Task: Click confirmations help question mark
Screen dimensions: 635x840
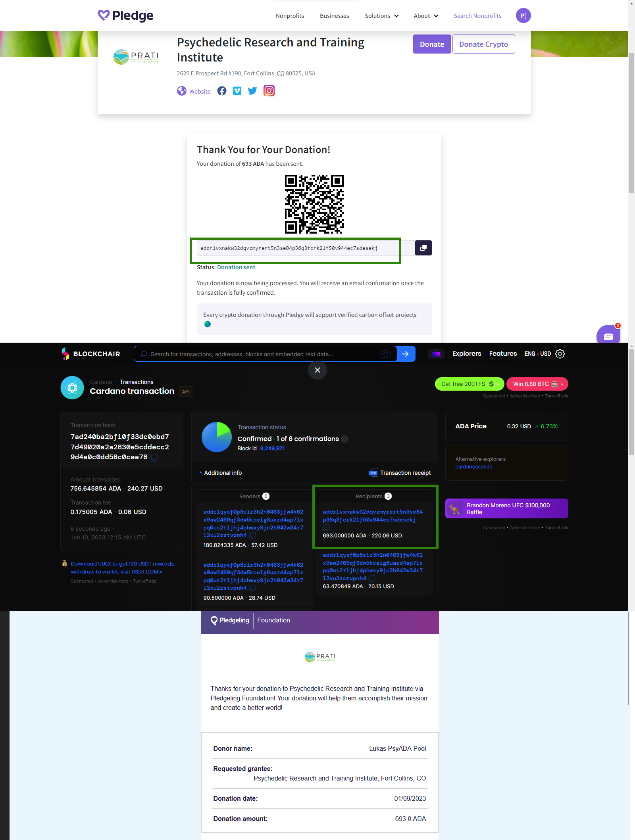Action: click(344, 439)
